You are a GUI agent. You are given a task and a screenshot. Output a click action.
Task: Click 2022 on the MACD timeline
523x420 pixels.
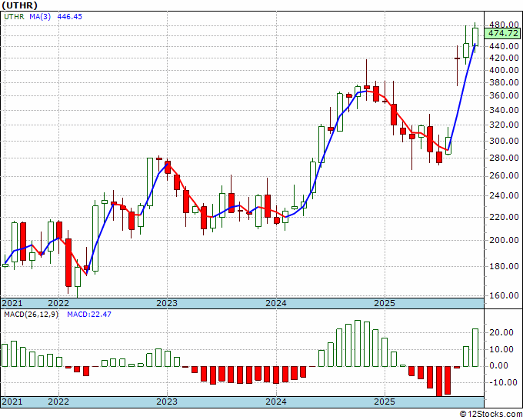click(x=58, y=402)
